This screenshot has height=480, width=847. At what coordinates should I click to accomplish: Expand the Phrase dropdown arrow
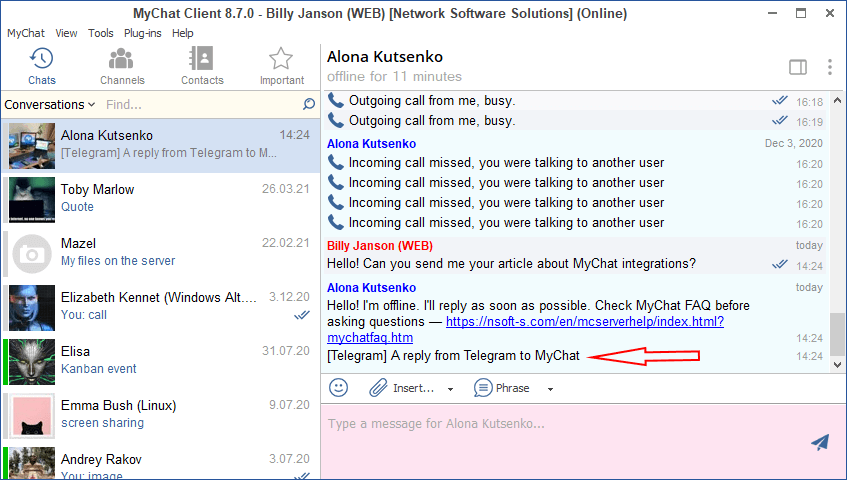pyautogui.click(x=550, y=389)
